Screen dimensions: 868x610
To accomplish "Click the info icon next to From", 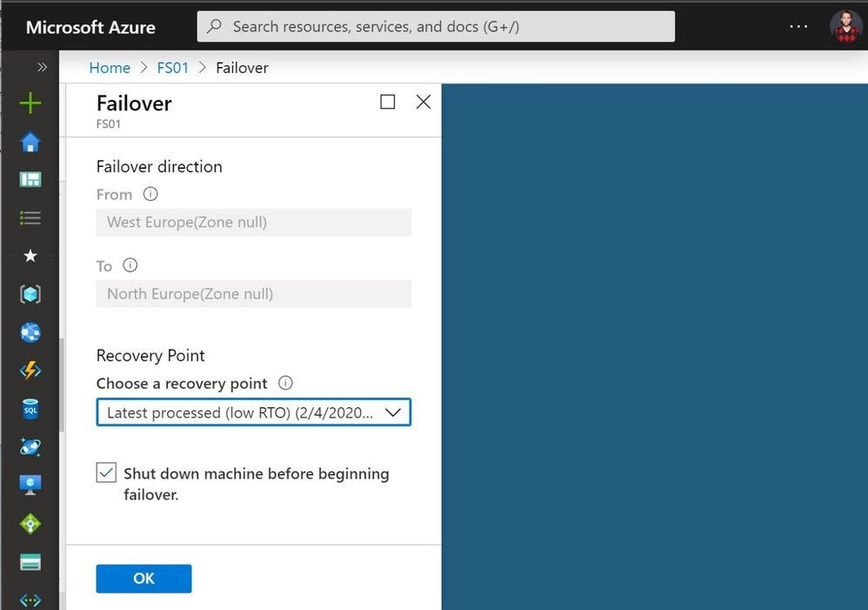I will [150, 194].
